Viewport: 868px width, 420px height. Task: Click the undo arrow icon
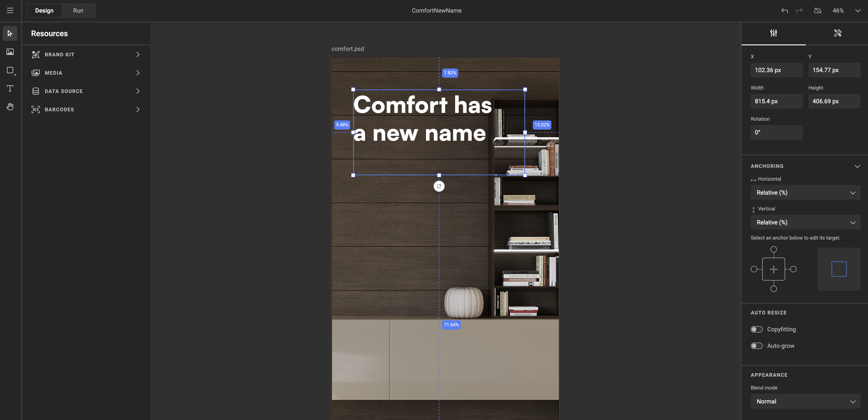click(784, 11)
